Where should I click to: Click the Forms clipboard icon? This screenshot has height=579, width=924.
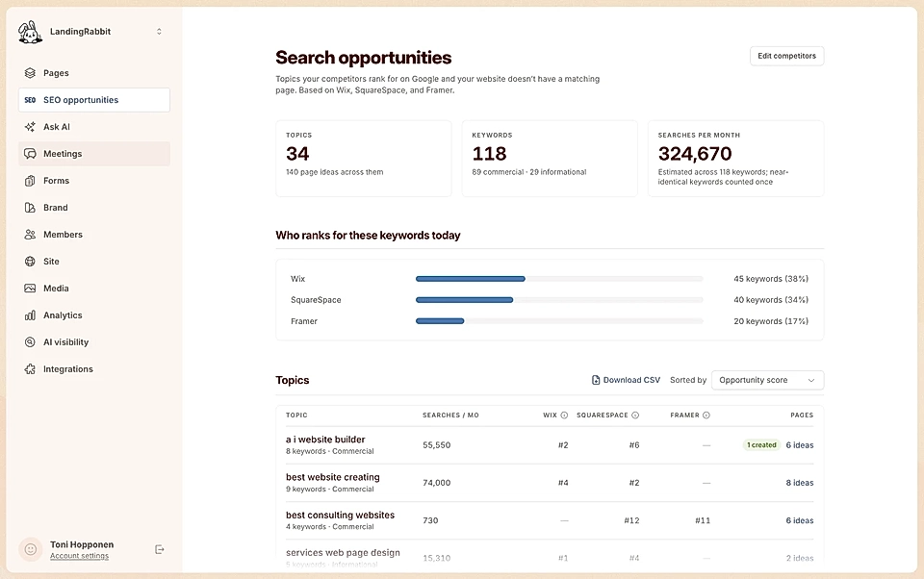point(30,181)
